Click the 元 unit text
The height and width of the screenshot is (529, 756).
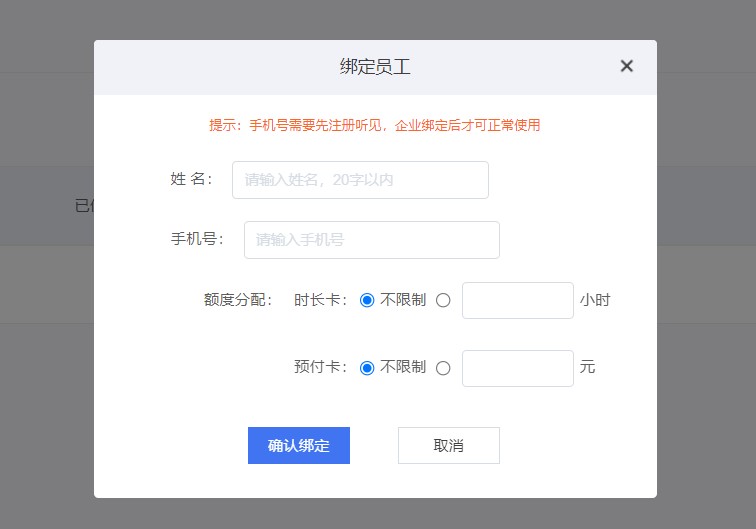pos(587,367)
